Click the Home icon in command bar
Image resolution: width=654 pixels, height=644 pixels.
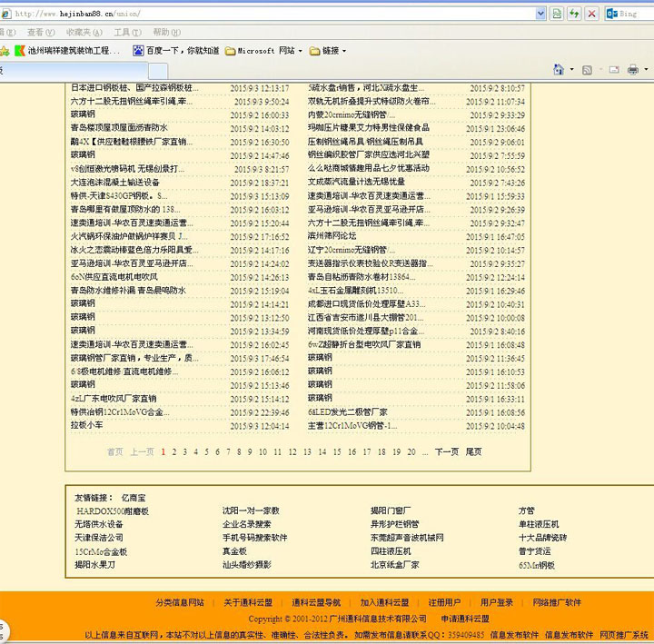560,69
